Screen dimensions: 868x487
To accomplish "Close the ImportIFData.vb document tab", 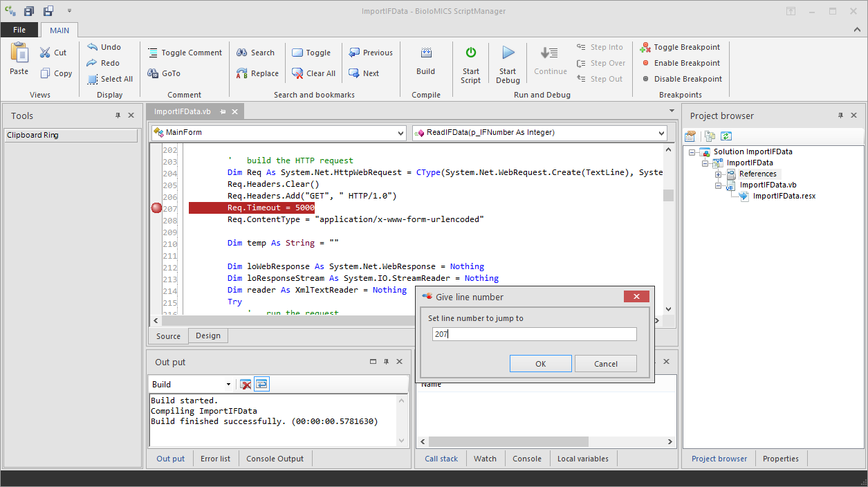I will click(235, 111).
